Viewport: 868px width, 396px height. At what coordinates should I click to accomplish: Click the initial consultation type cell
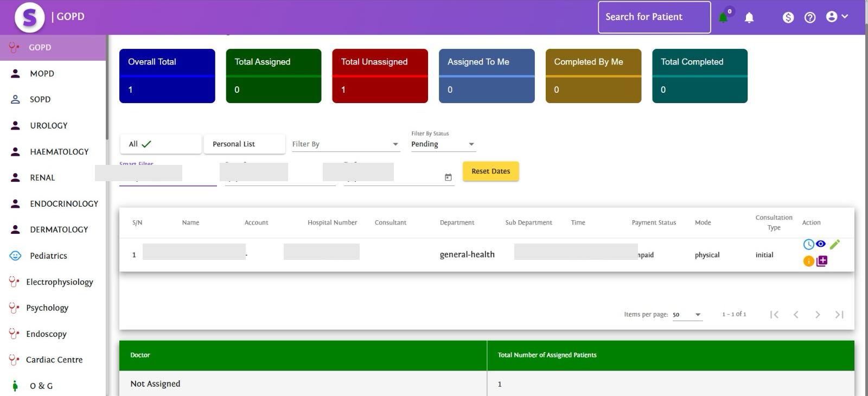tap(764, 255)
